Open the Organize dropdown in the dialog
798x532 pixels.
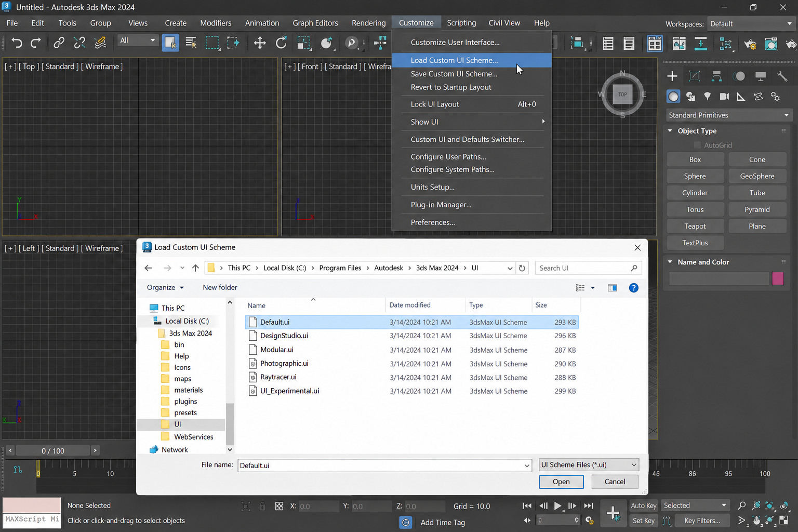[x=165, y=288]
